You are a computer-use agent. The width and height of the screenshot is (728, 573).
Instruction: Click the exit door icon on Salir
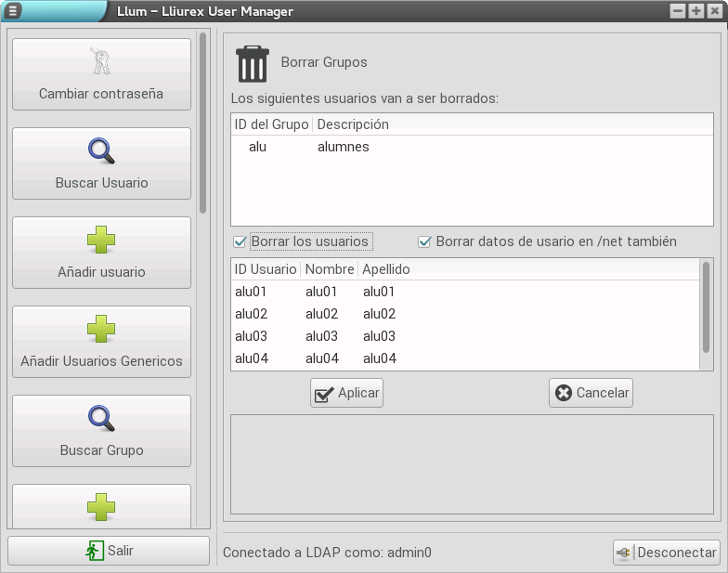point(94,551)
